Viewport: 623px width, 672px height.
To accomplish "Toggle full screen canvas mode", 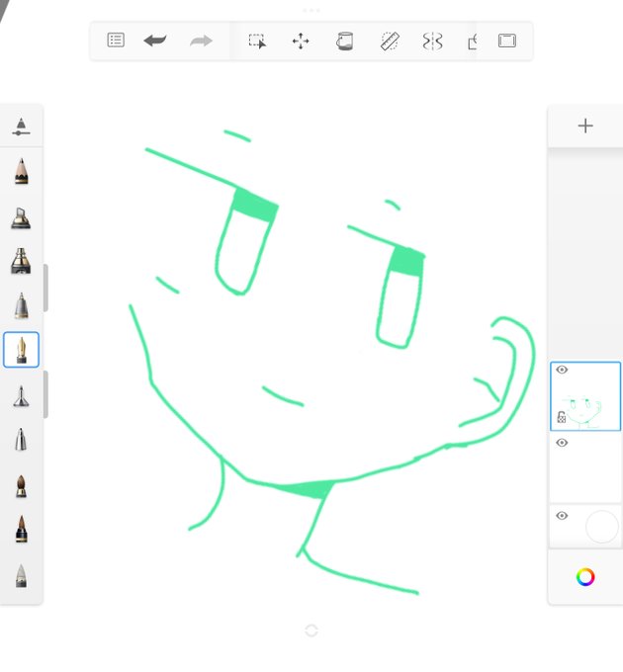I will click(x=506, y=42).
